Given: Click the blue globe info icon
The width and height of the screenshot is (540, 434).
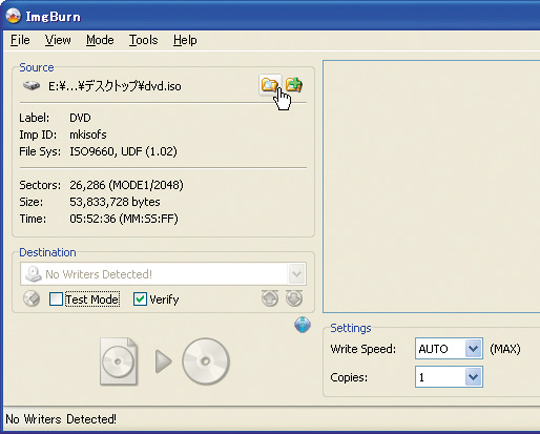Looking at the screenshot, I should pyautogui.click(x=302, y=324).
